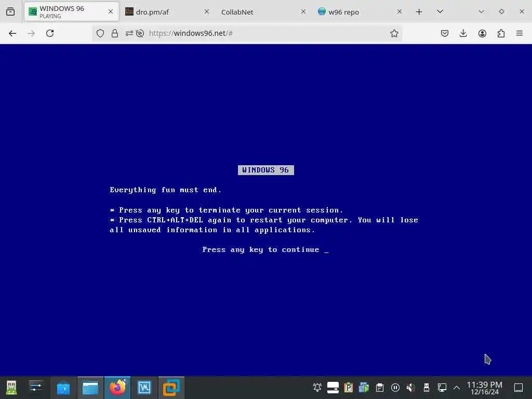Save page to Pocket
This screenshot has width=532, height=399.
[445, 33]
